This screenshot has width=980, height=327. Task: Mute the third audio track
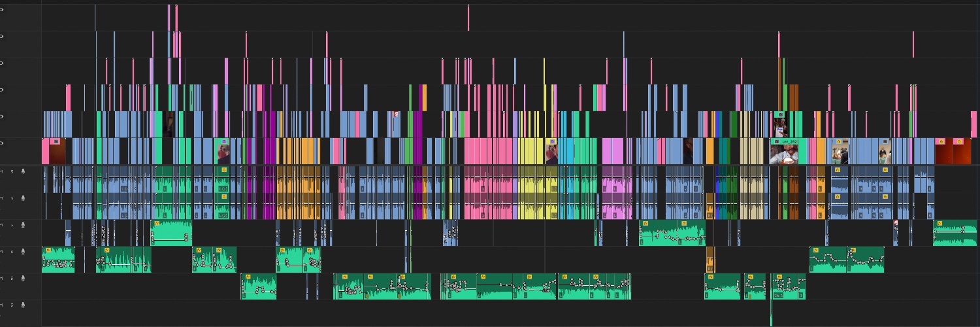coord(2,225)
